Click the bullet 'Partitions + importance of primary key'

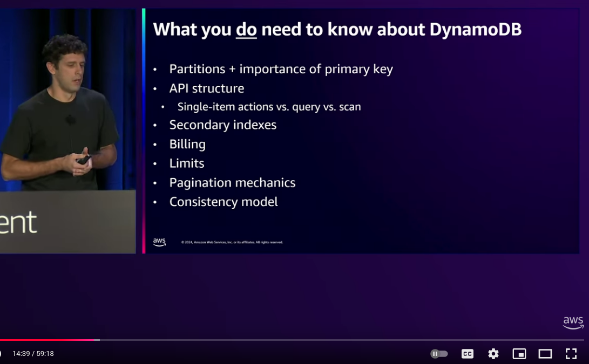pos(281,69)
